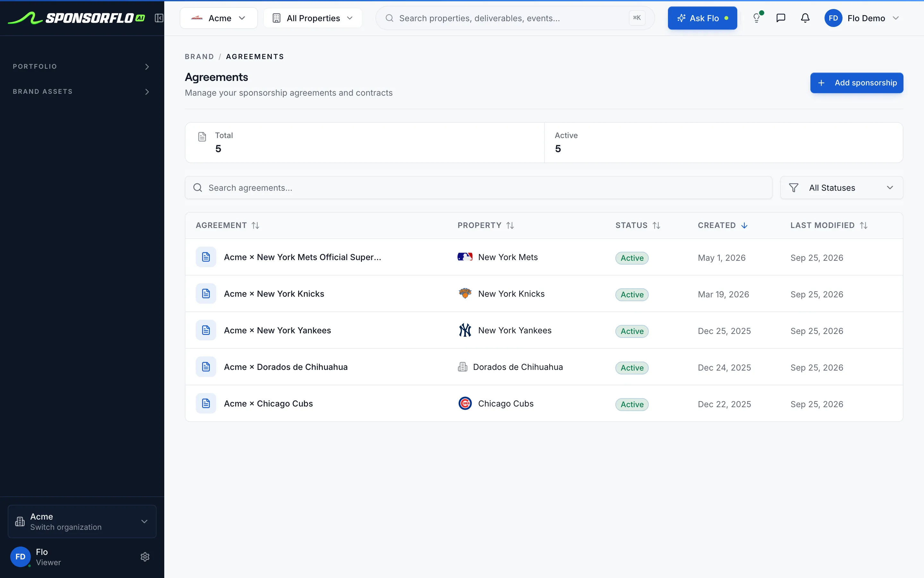Image resolution: width=924 pixels, height=578 pixels.
Task: Click the FD avatar in the top bar
Action: (833, 18)
